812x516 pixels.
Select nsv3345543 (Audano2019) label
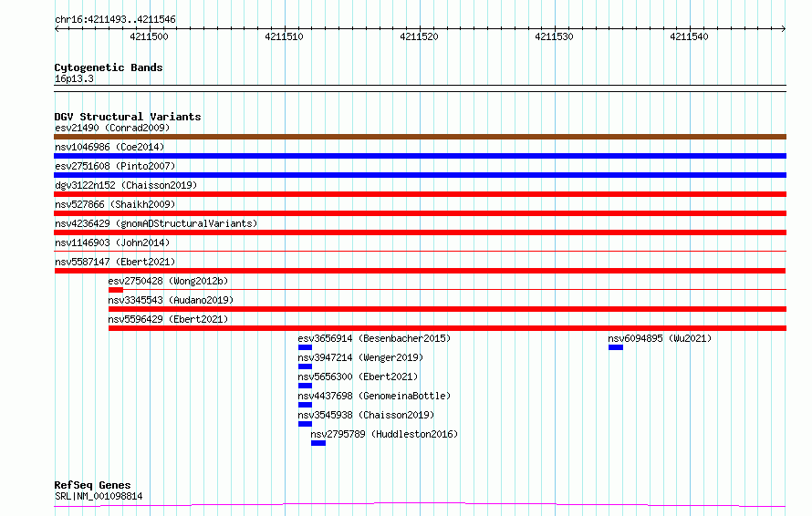coord(171,300)
